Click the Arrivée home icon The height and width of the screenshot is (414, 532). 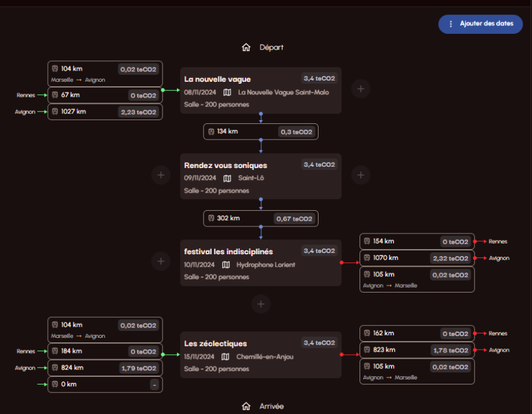click(246, 406)
